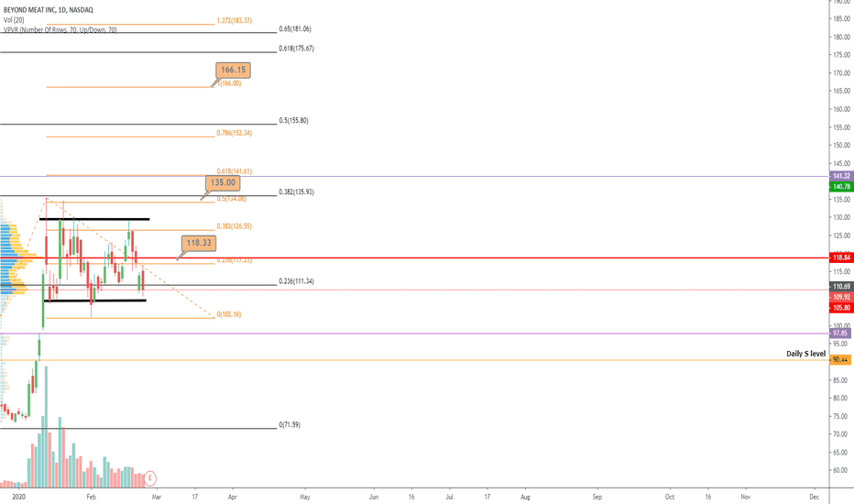Screen dimensions: 854x504
Task: Click the 0.65(181.06) Fibonacci level label
Action: [295, 29]
